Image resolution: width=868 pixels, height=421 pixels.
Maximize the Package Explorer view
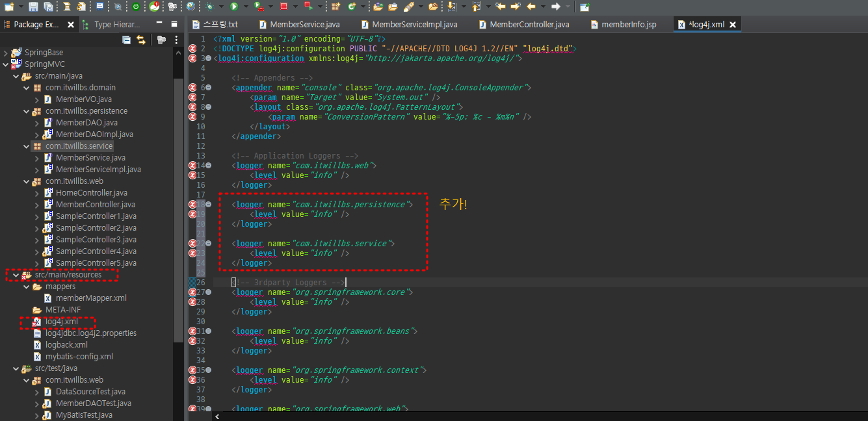(174, 24)
